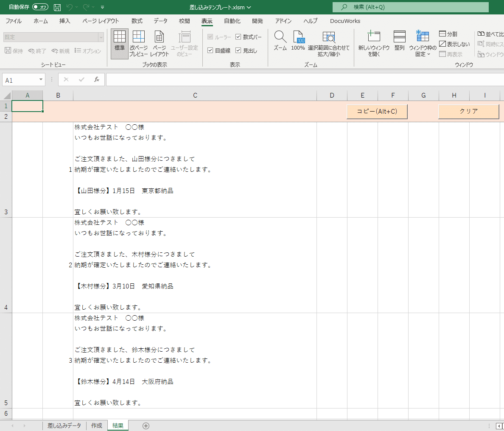Switch to the ホーム ribbon tab
504x431 pixels.
pos(41,21)
